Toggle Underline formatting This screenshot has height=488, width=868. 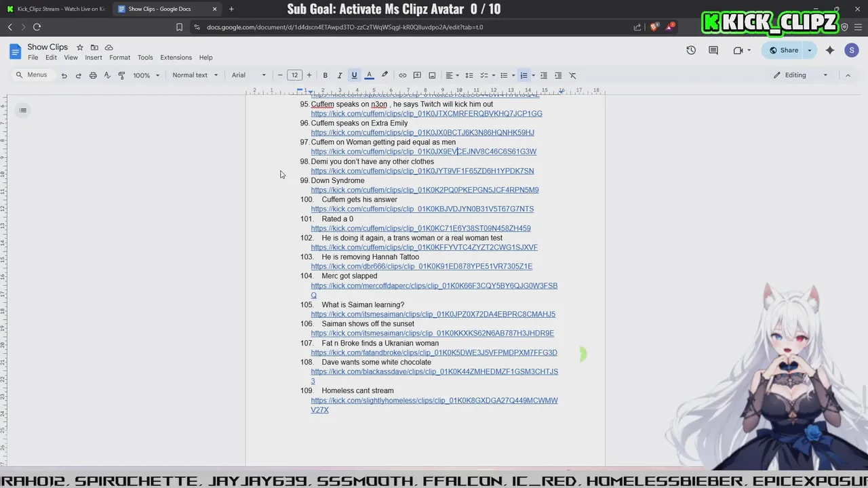(354, 75)
